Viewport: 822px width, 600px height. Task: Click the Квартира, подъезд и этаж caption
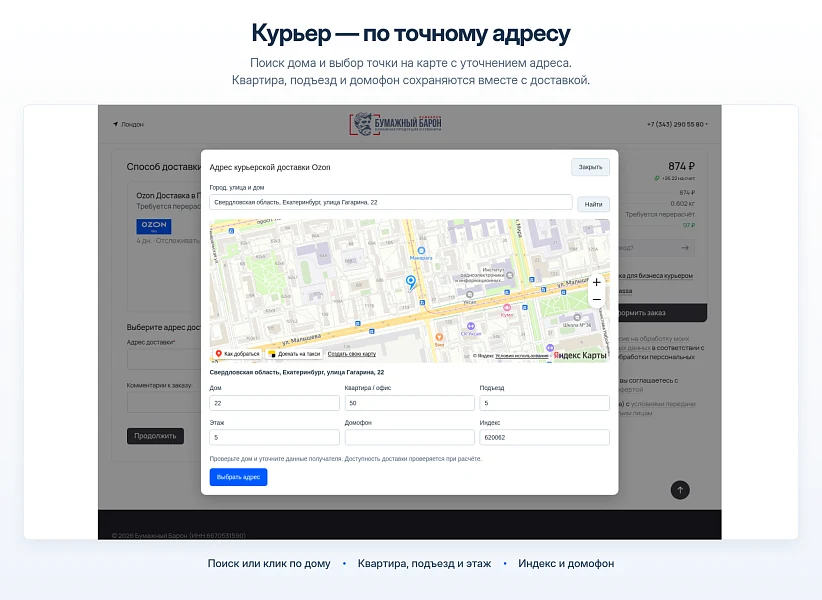point(425,563)
